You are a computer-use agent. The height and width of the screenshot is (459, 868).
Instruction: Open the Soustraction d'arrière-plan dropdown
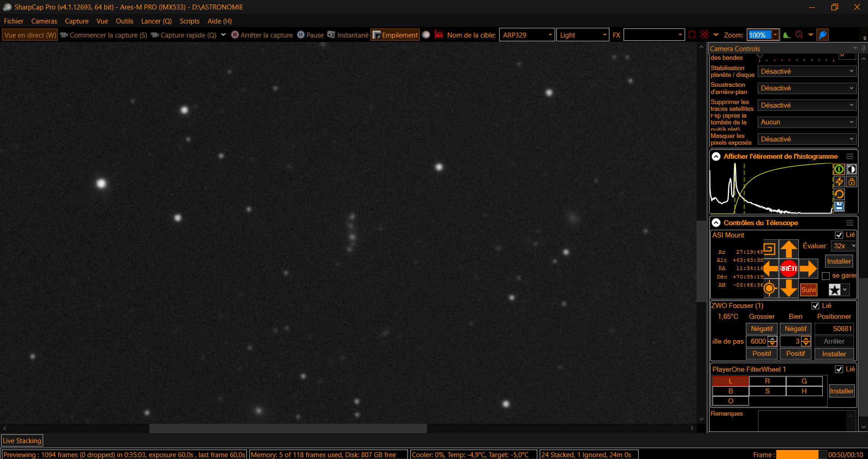tap(807, 88)
